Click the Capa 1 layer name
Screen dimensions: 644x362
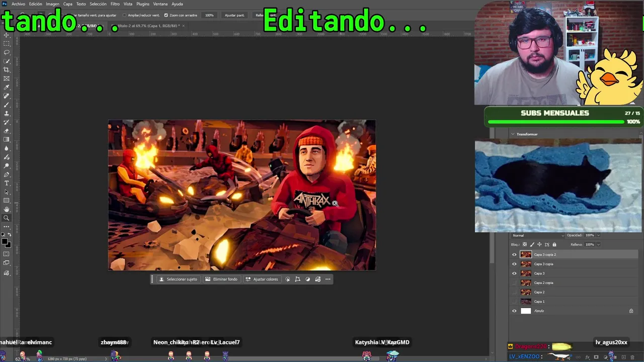coord(539,302)
